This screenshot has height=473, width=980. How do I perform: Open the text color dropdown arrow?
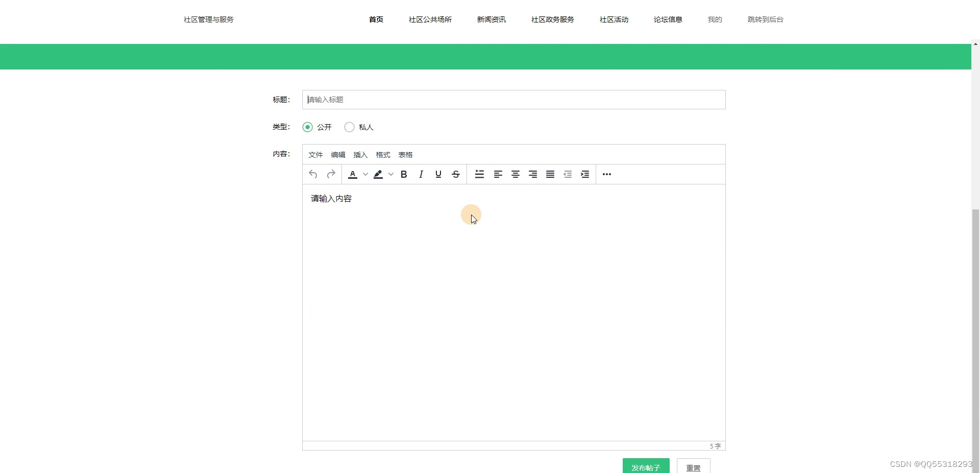click(x=365, y=174)
